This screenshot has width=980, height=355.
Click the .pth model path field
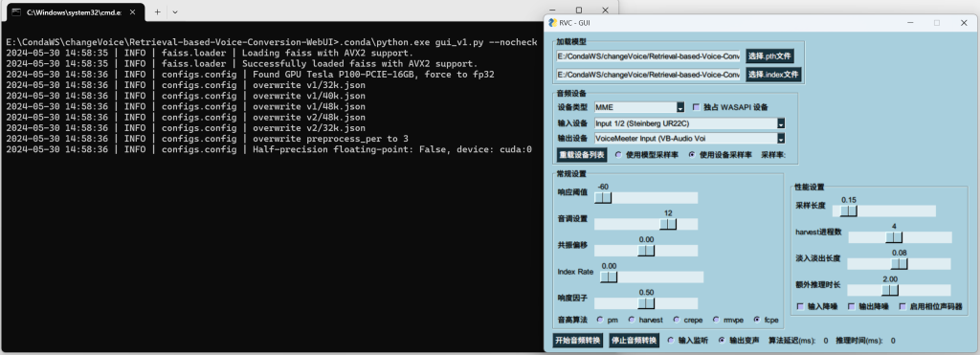[648, 56]
